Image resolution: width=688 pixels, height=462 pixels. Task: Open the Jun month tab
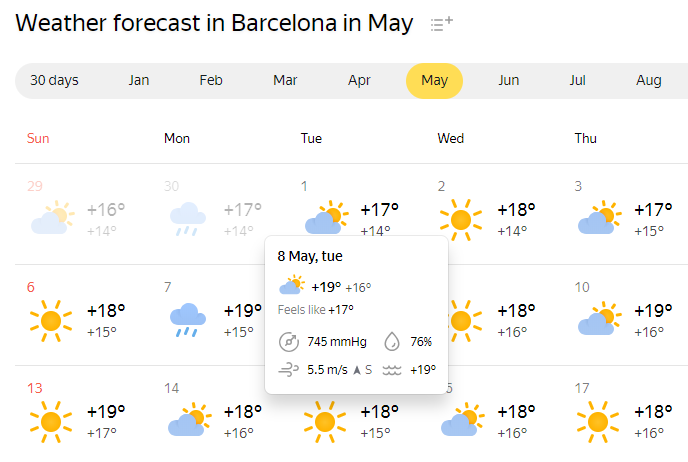tap(508, 81)
